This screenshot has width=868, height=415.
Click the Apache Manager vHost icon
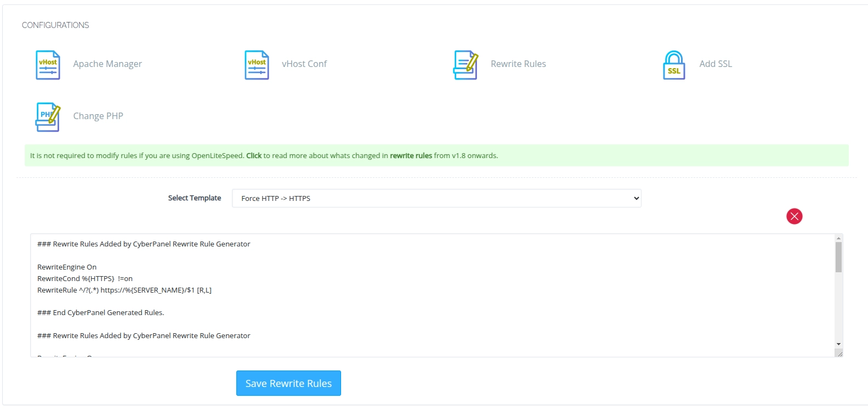(48, 65)
